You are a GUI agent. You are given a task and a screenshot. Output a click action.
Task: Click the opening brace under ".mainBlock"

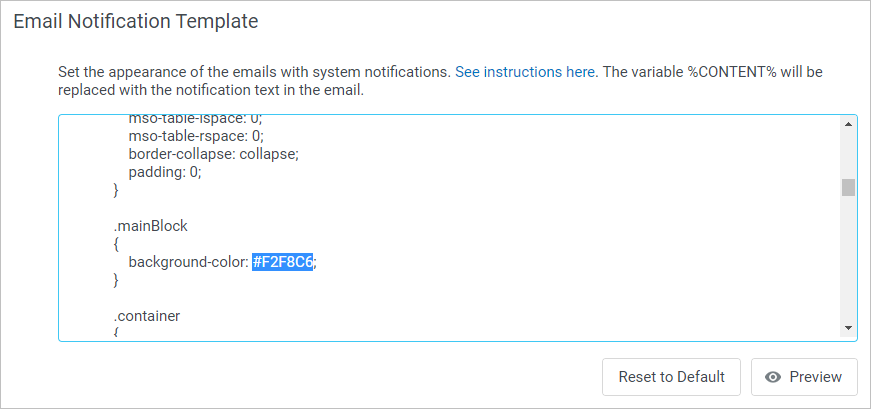click(x=116, y=244)
